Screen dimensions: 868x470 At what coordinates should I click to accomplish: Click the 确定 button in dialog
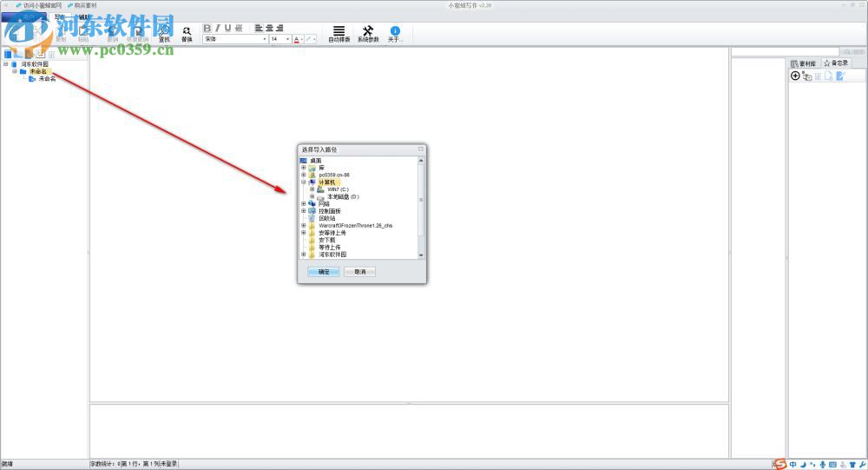pyautogui.click(x=323, y=272)
